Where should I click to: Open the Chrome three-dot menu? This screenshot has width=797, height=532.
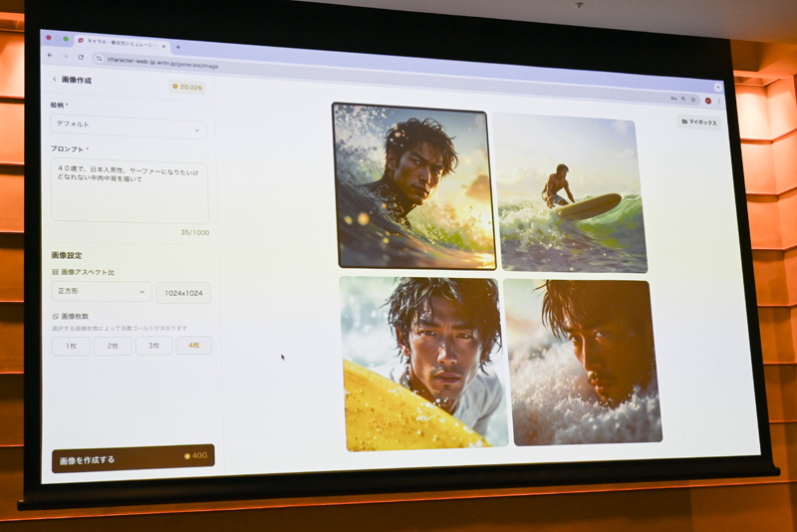(719, 102)
